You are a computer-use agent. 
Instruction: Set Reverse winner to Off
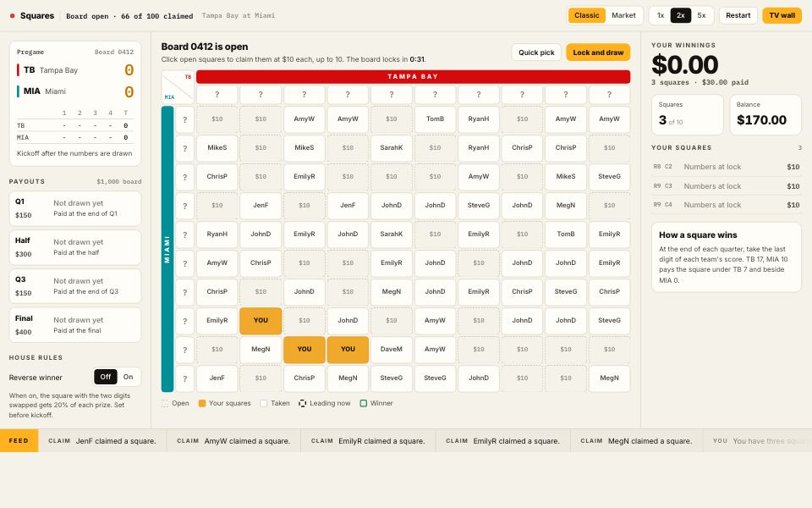click(106, 377)
